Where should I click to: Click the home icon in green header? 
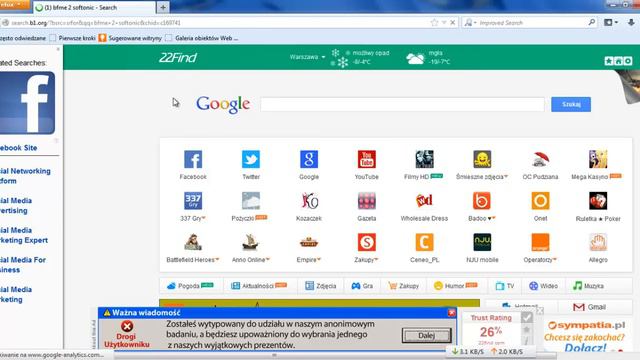click(618, 61)
